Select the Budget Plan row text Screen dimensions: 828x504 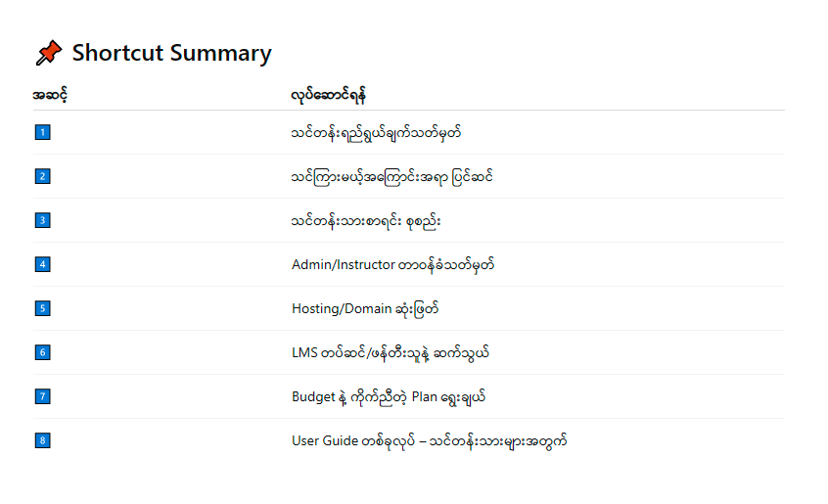[389, 397]
